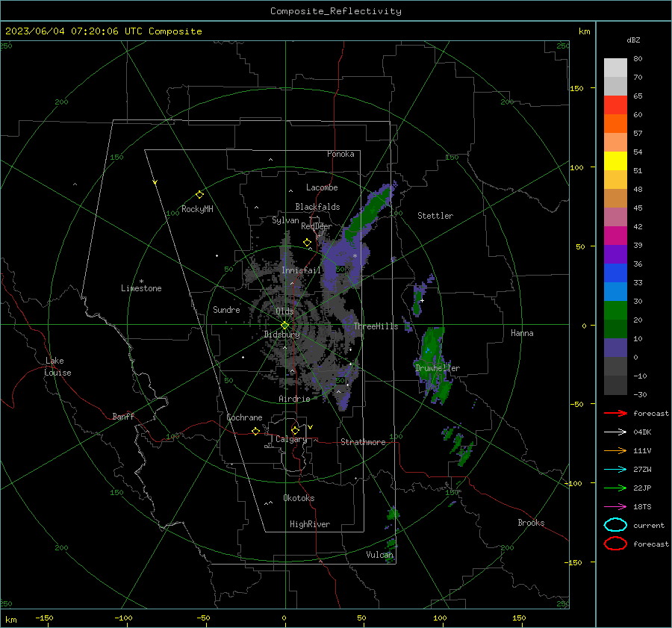The image size is (672, 628).
Task: Click the Didsbury city label
Action: [x=282, y=335]
